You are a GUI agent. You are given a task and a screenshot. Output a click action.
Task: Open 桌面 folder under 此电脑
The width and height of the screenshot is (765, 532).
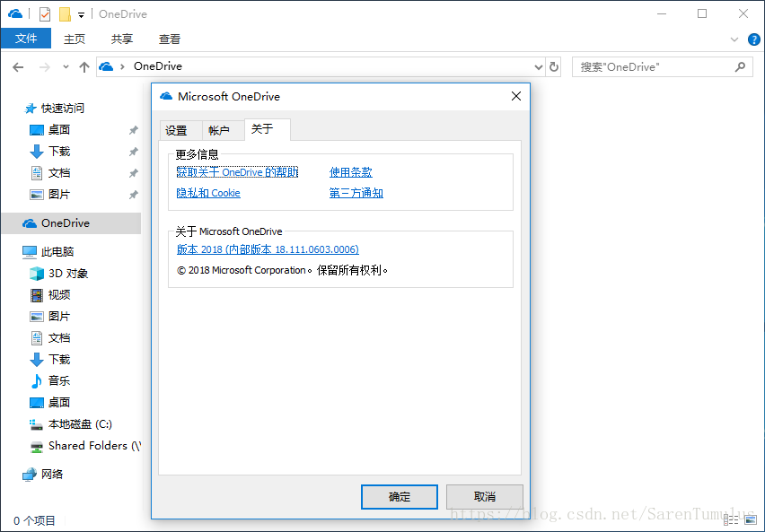click(59, 402)
